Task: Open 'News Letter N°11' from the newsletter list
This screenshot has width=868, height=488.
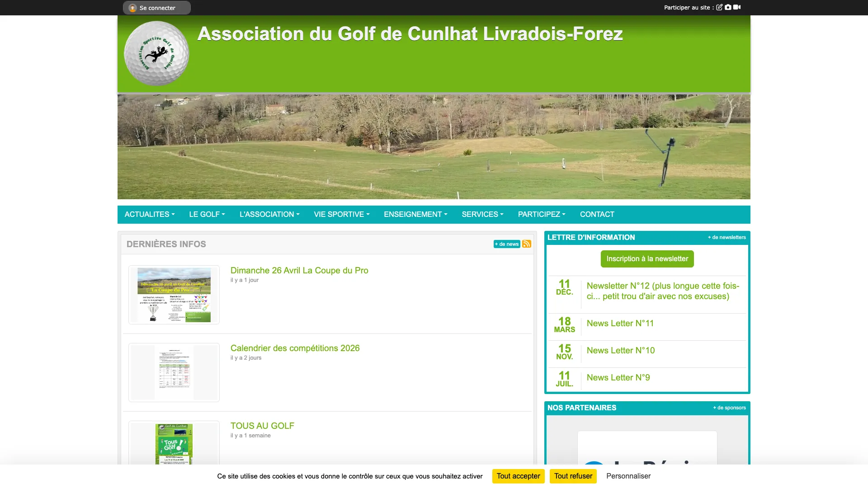Action: (x=620, y=323)
